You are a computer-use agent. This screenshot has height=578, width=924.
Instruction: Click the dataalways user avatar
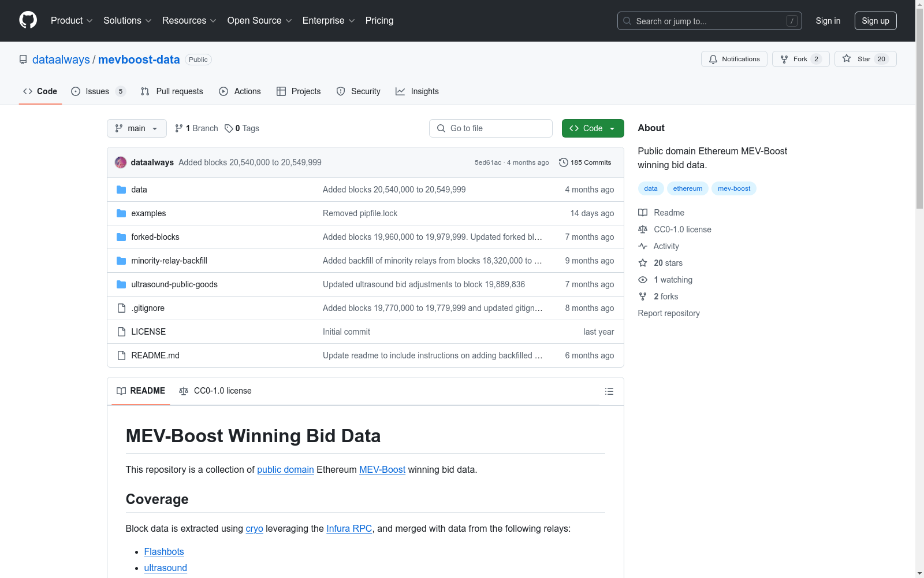(121, 162)
